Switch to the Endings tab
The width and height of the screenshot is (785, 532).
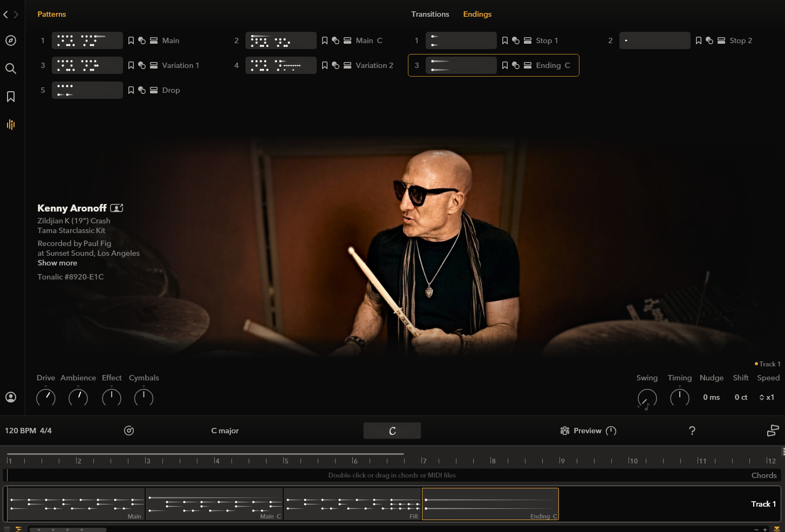[x=477, y=14]
